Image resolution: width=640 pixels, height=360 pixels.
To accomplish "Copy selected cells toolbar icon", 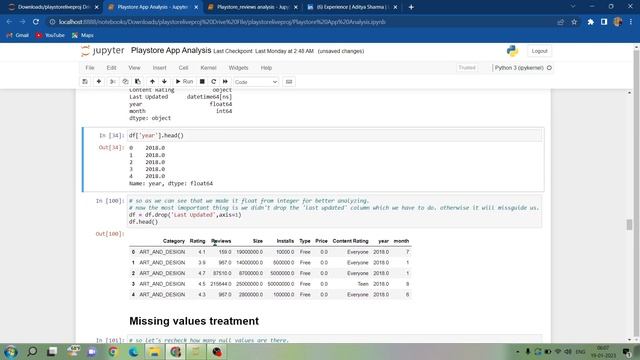I will coord(125,82).
